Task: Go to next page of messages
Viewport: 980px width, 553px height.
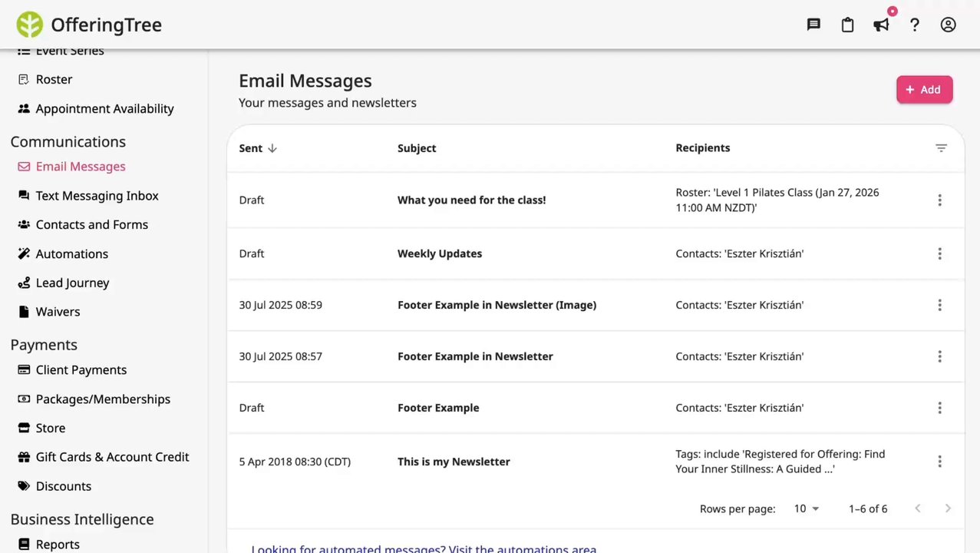Action: (948, 508)
